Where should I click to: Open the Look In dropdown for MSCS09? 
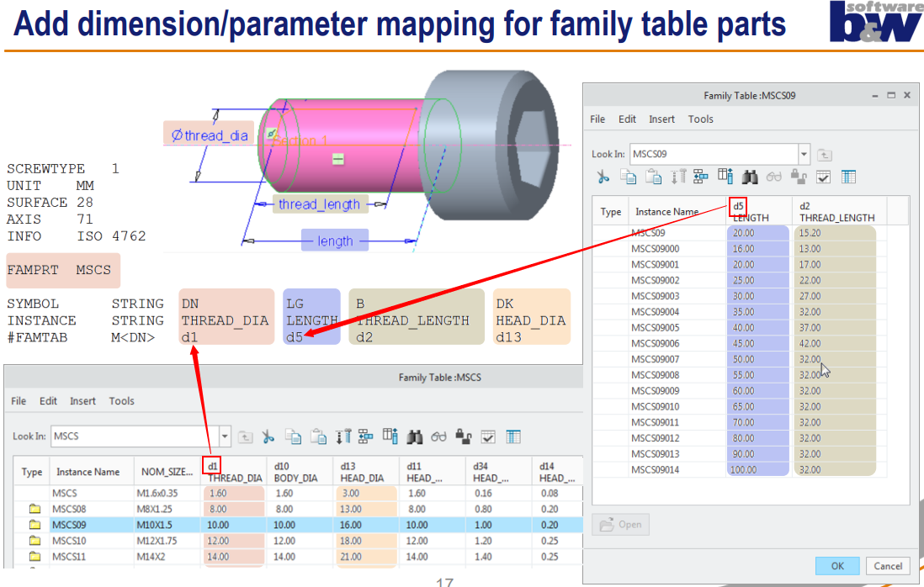click(x=803, y=154)
